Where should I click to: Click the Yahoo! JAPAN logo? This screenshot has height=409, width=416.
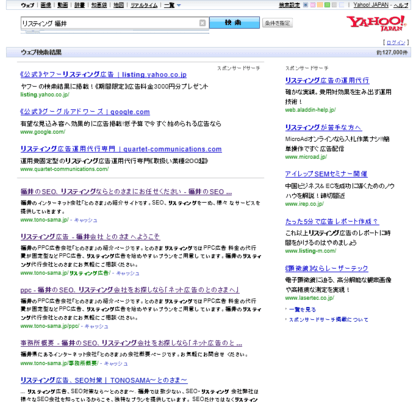376,23
